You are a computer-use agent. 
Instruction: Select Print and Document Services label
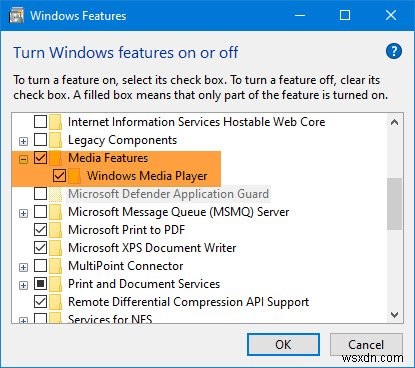(144, 284)
